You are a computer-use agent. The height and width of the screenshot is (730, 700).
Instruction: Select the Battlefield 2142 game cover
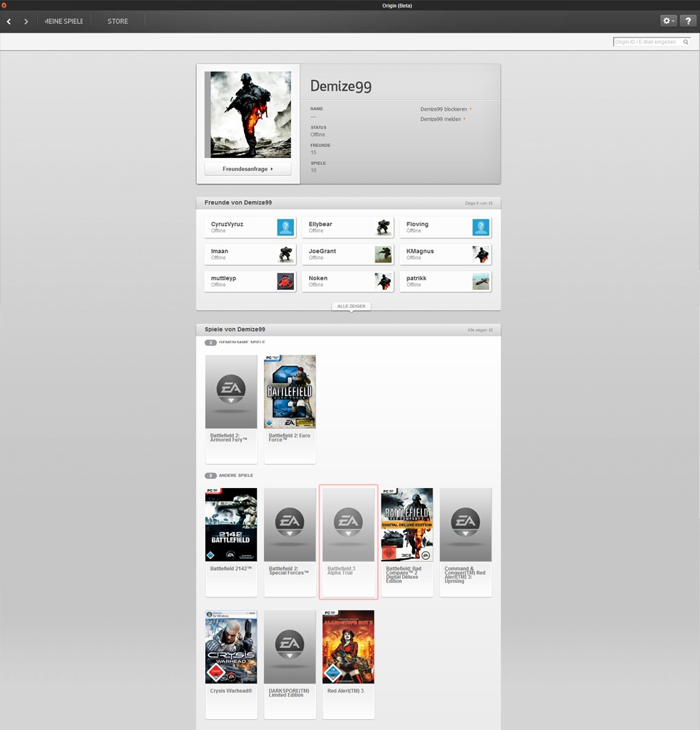pyautogui.click(x=231, y=525)
